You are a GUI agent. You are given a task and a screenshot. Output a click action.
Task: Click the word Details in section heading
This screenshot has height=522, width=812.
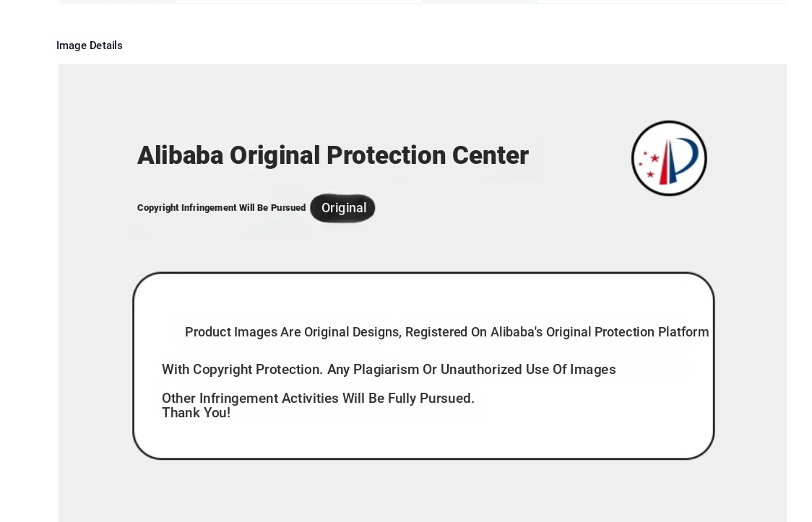click(106, 45)
